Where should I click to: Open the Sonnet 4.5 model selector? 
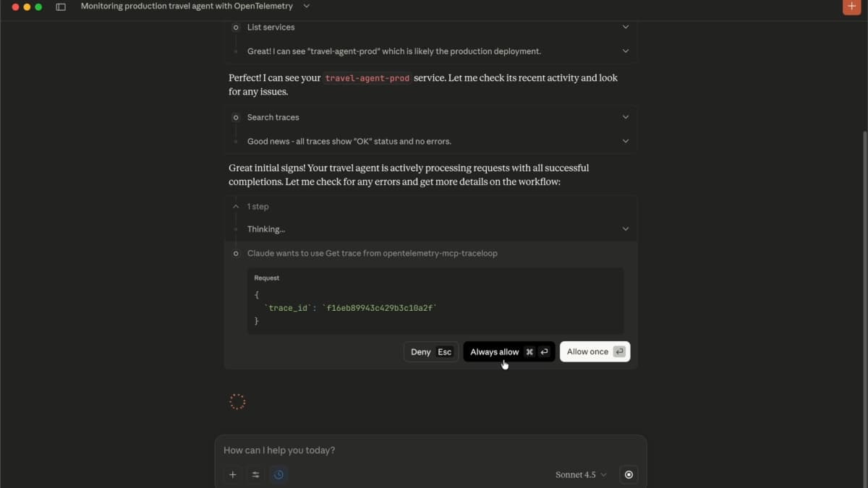pos(581,474)
